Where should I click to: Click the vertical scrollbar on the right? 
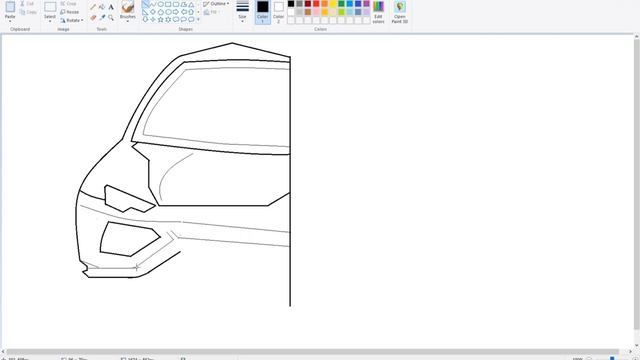click(x=637, y=184)
